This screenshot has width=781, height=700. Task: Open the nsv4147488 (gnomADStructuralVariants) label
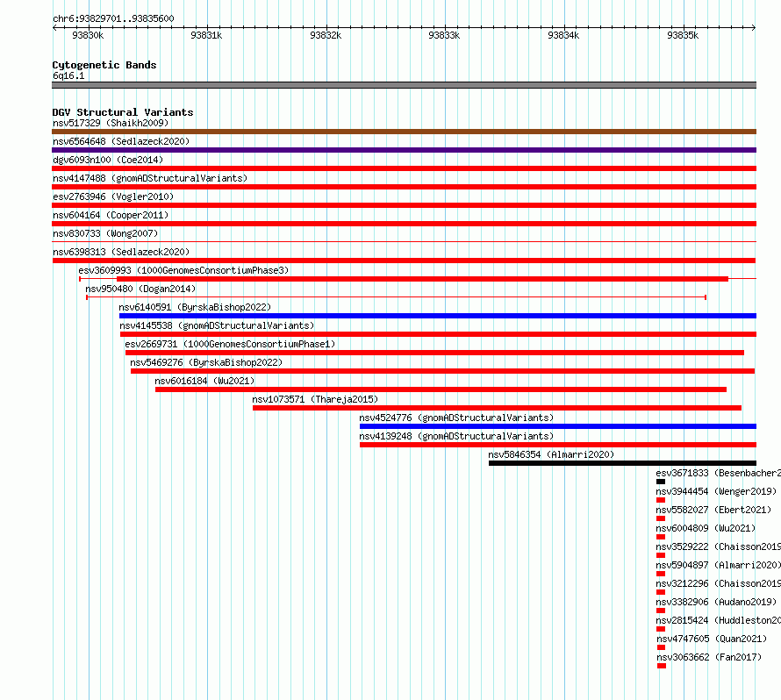150,178
